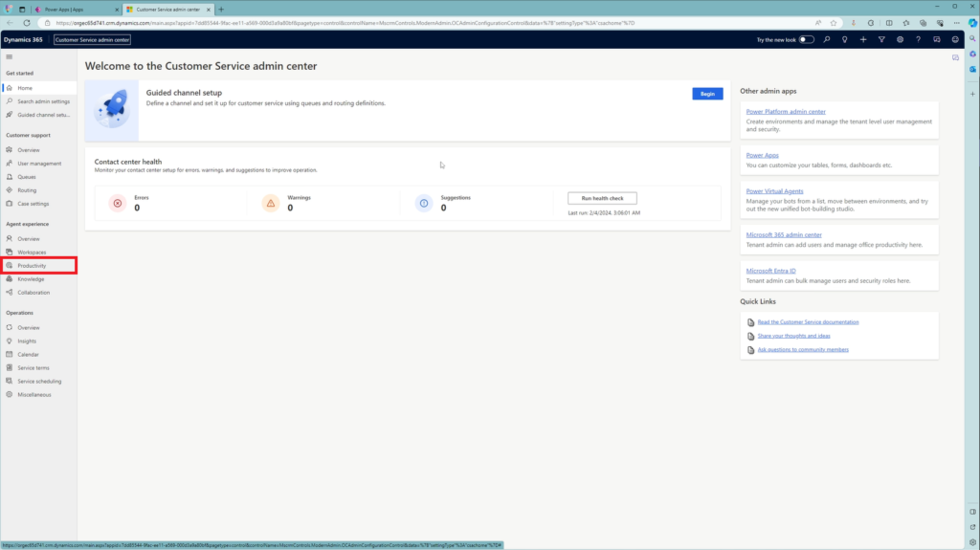Open the settings gear in Dynamics header
This screenshot has width=980, height=550.
pos(900,39)
